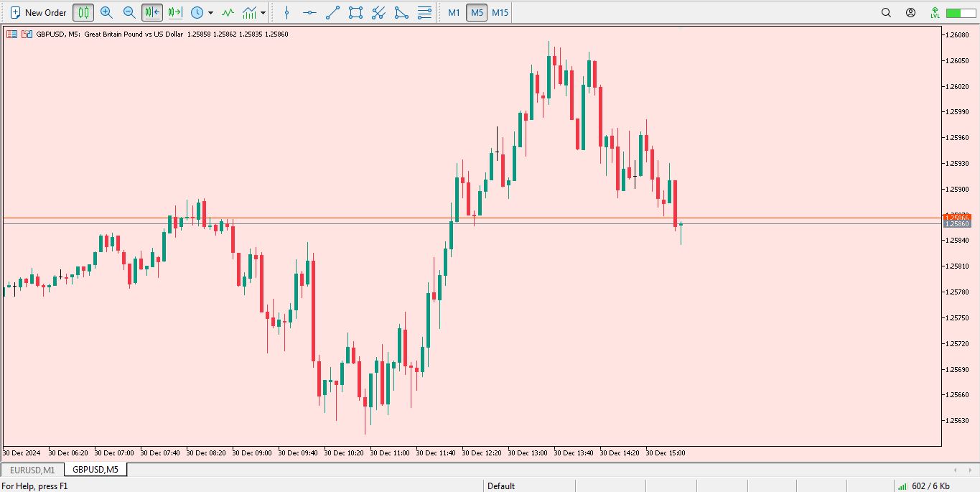Zoom in on the chart
This screenshot has width=980, height=492.
coord(106,12)
